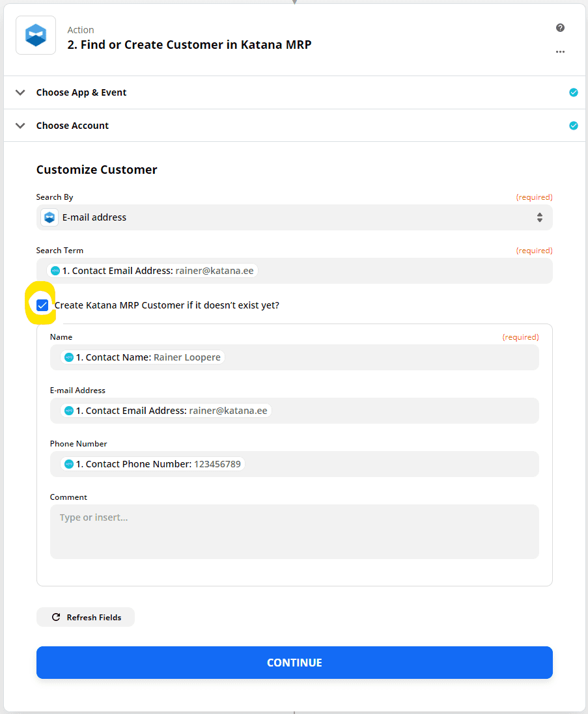This screenshot has height=714, width=588.
Task: Click the Choose App & Event completed checkmark
Action: tap(574, 92)
